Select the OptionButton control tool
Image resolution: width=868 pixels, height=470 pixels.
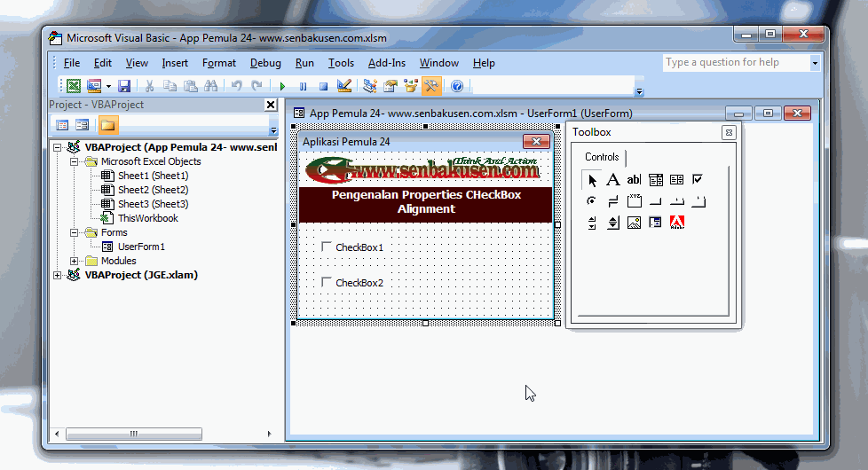click(x=592, y=200)
